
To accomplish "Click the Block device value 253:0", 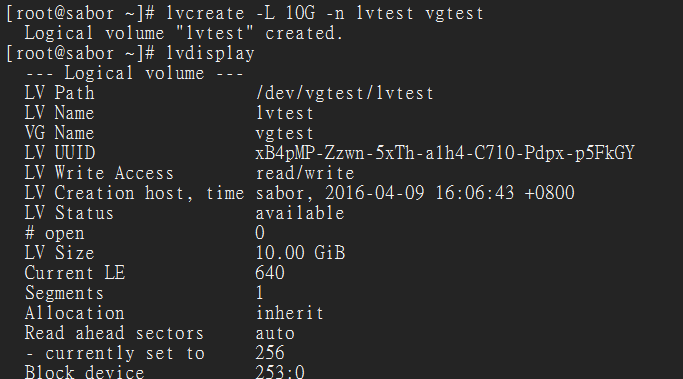I will coord(280,372).
